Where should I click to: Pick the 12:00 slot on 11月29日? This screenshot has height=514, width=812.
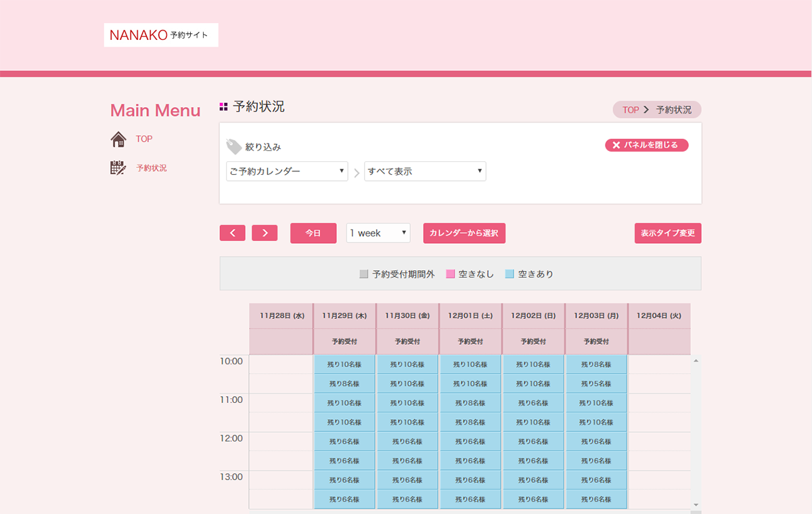(344, 442)
